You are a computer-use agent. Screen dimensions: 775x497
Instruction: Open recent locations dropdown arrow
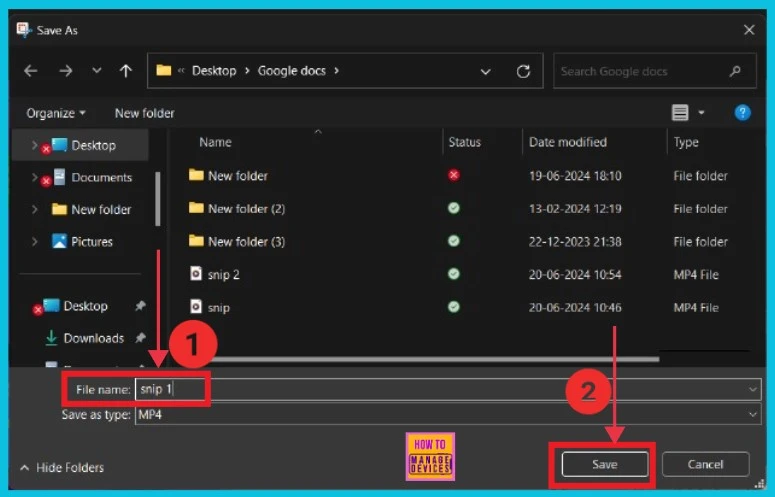(x=96, y=71)
